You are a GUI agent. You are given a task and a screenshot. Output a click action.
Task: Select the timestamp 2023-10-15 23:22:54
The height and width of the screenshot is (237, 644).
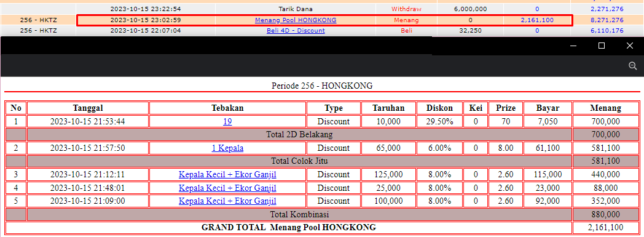click(146, 9)
